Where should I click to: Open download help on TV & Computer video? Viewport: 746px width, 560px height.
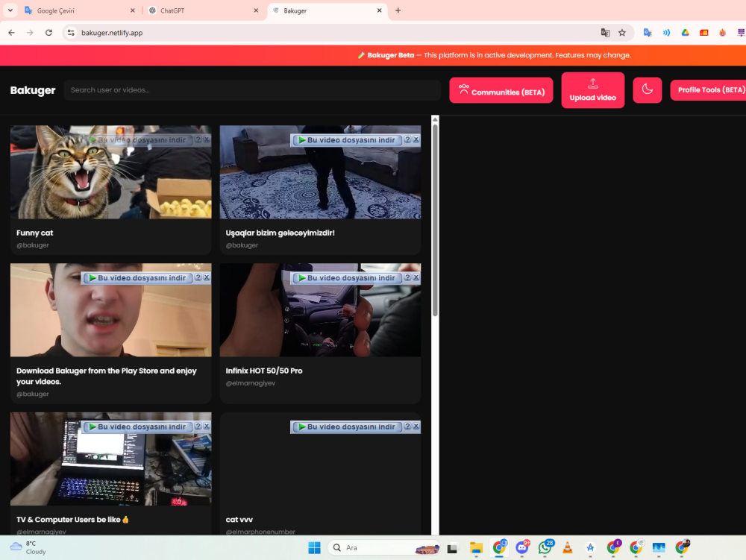pos(198,426)
